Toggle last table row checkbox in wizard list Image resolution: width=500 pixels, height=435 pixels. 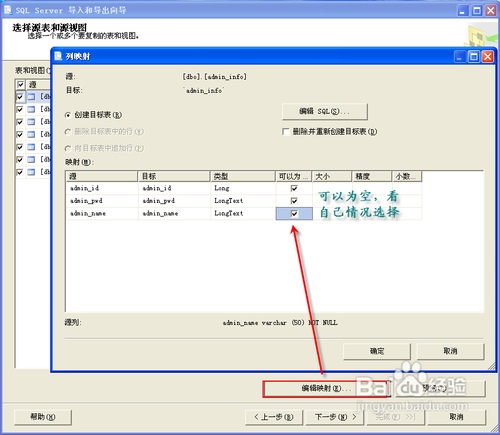click(20, 172)
